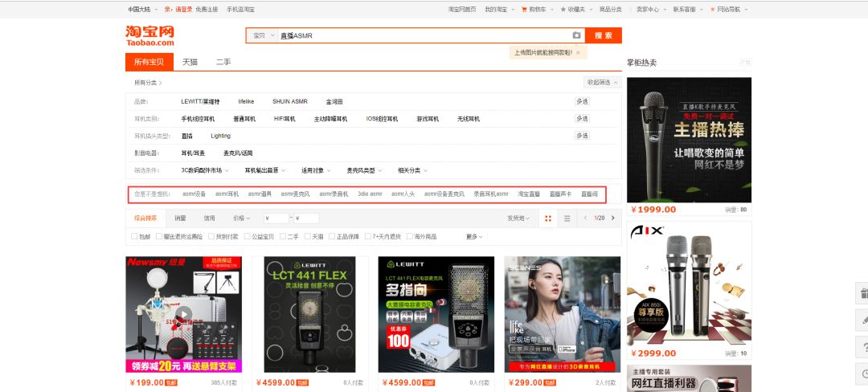868x392 pixels.
Task: Click suggested search 直播声卡
Action: [560, 194]
